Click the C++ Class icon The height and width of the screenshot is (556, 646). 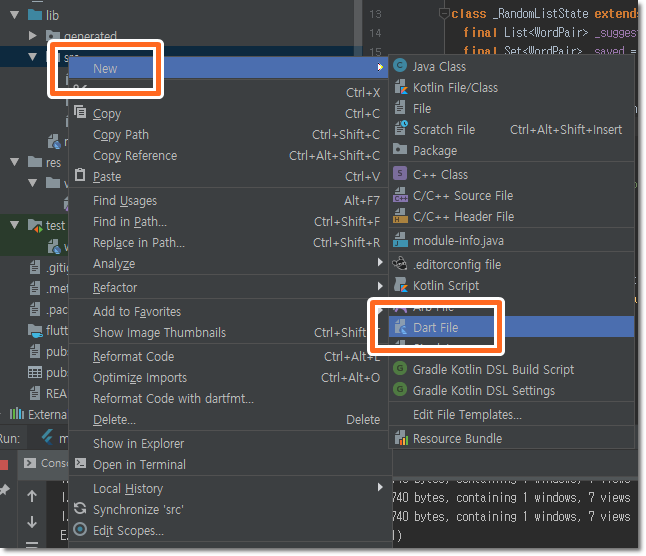[x=400, y=173]
